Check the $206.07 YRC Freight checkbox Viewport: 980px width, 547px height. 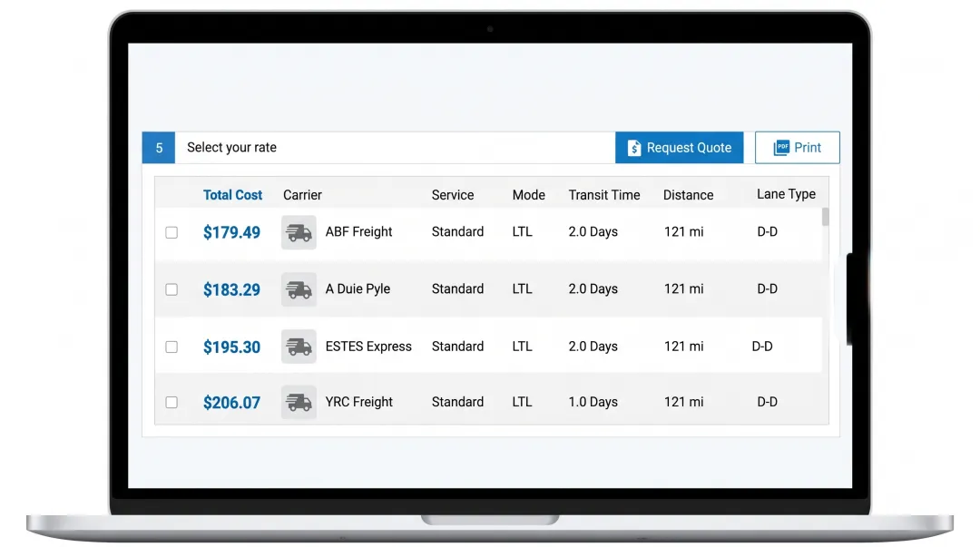pos(171,403)
